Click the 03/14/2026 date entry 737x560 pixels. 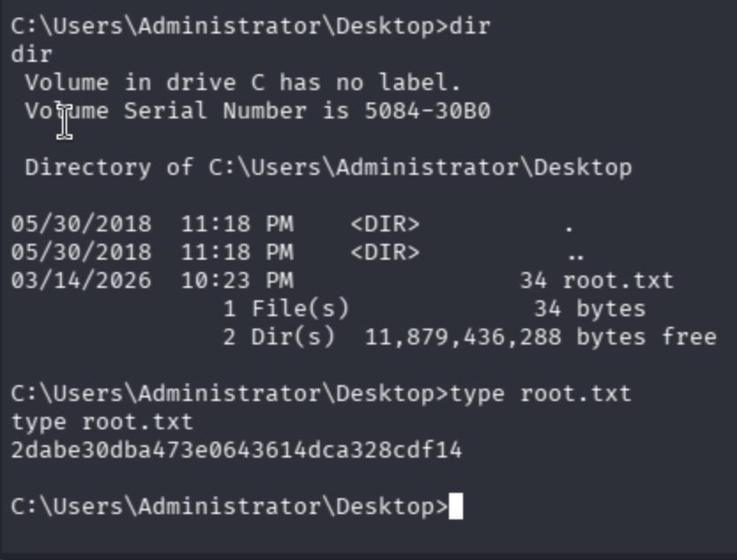pyautogui.click(x=81, y=281)
